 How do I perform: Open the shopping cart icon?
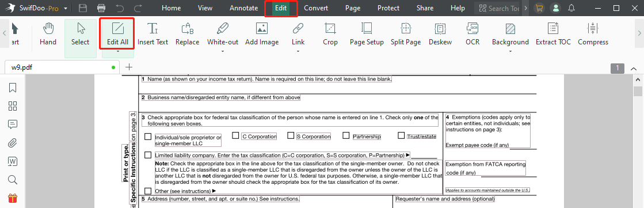[x=539, y=8]
